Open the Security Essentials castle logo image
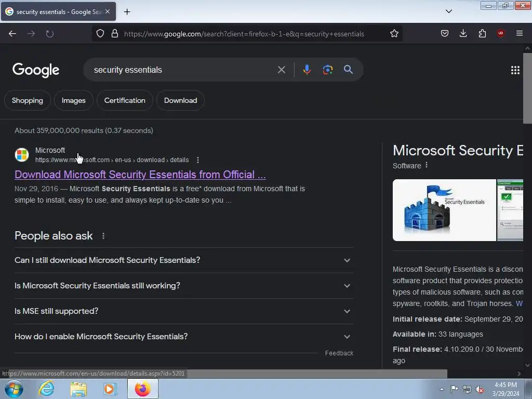The image size is (532, 399). (444, 210)
